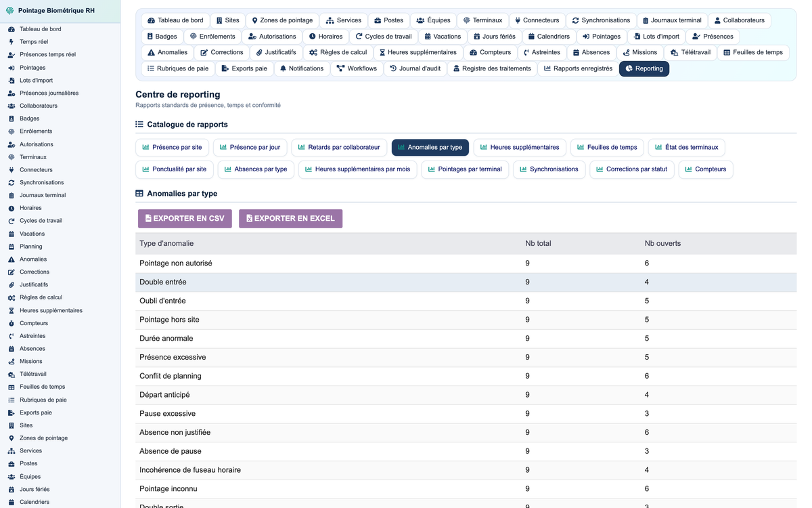The image size is (812, 508).
Task: Click the Anomalies warning icon in sidebar
Action: coord(12,259)
